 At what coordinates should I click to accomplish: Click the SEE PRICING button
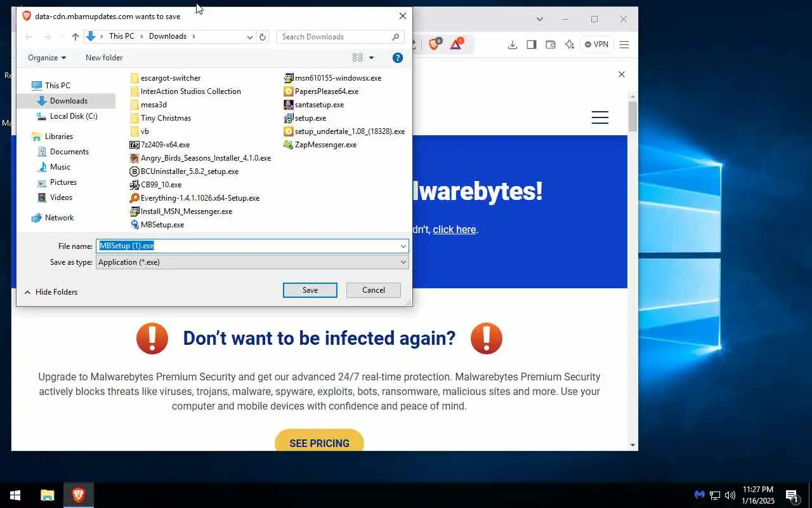[x=319, y=442]
